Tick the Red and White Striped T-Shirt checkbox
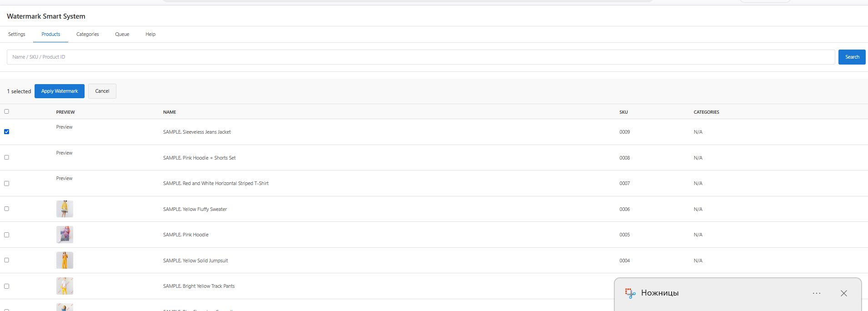Image resolution: width=868 pixels, height=311 pixels. point(7,183)
